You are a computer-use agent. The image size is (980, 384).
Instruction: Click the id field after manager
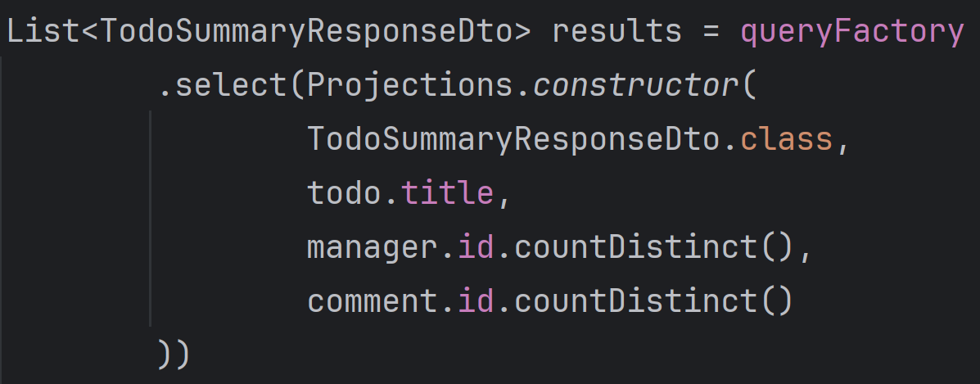click(x=476, y=247)
